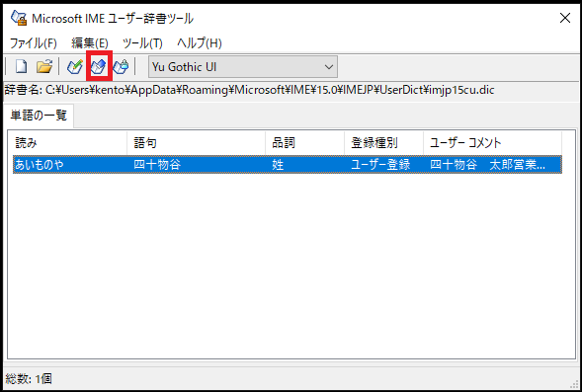The width and height of the screenshot is (582, 392).
Task: Sort by the 品詞 column header
Action: [304, 143]
